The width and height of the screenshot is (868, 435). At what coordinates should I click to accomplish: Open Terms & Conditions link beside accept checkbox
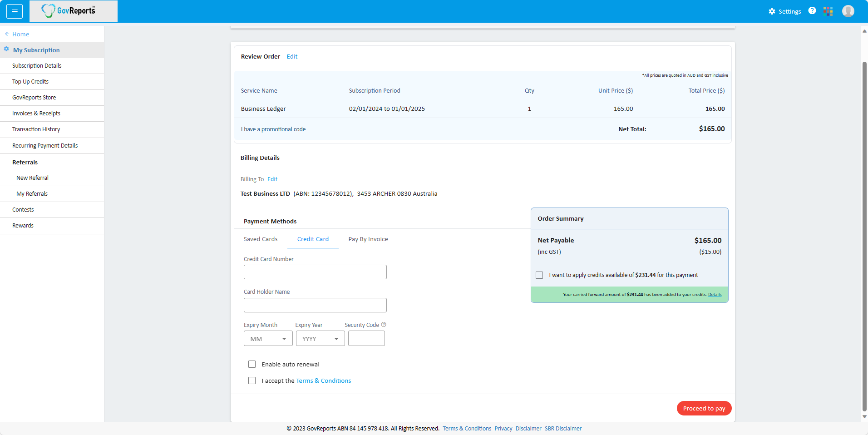coord(324,381)
